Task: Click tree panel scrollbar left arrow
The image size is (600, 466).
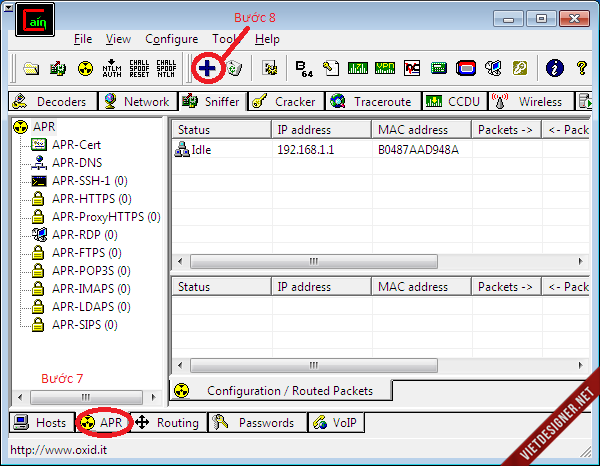Action: click(20, 397)
